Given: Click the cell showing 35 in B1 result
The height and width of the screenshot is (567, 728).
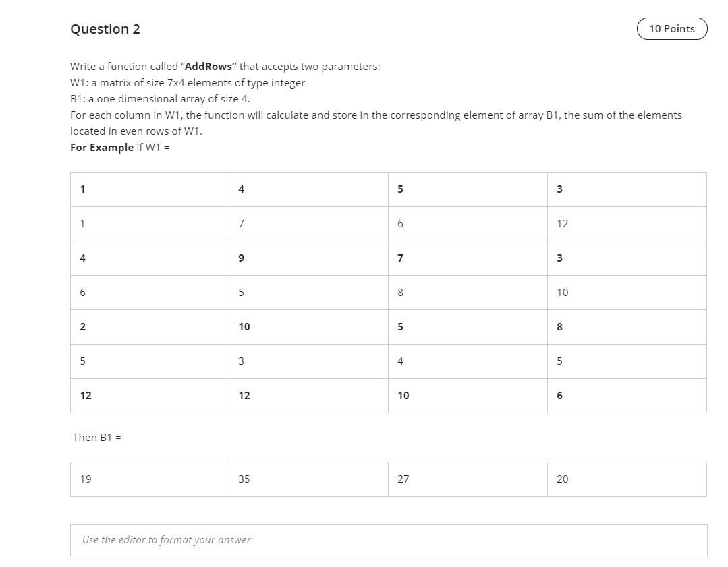Looking at the screenshot, I should [244, 479].
